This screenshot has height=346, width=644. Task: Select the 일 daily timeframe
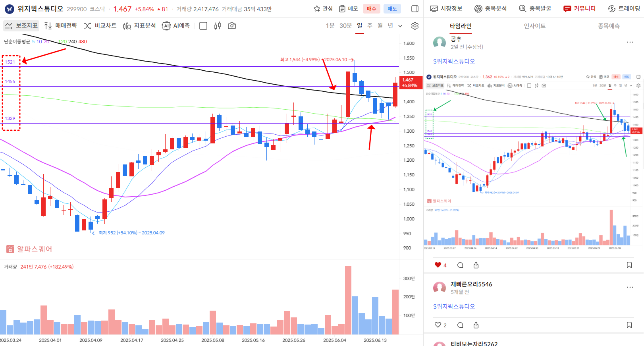point(360,26)
